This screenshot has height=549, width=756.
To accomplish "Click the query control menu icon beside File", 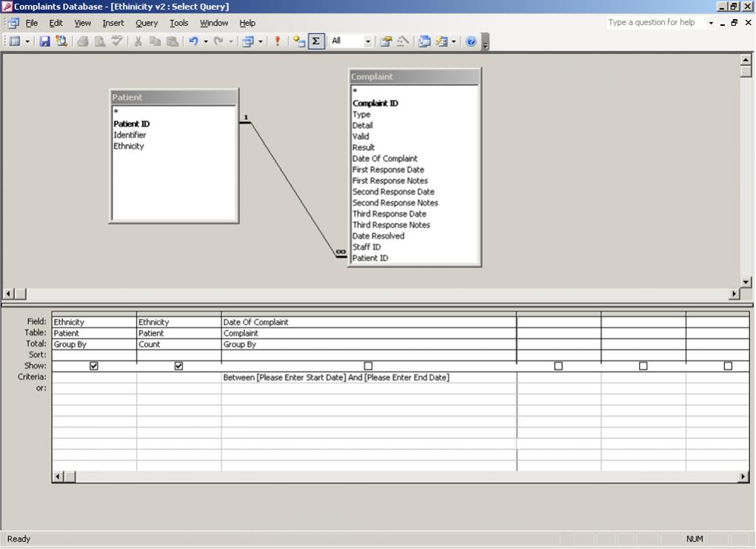I will pos(13,23).
